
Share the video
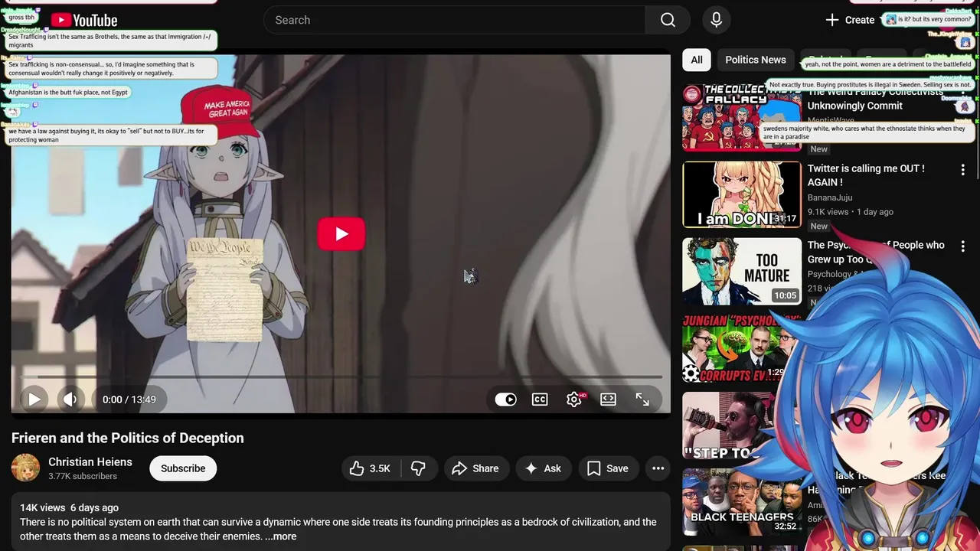click(x=475, y=468)
